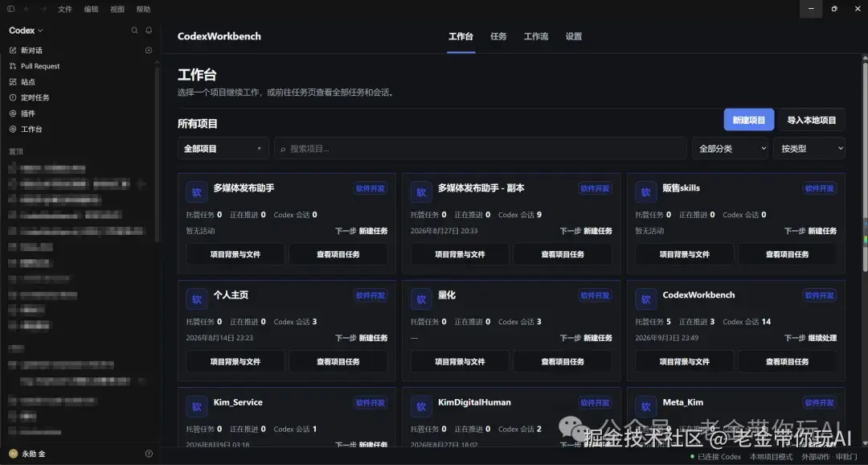Click 本地项目模式 in status bar
868x465 pixels.
coord(771,457)
